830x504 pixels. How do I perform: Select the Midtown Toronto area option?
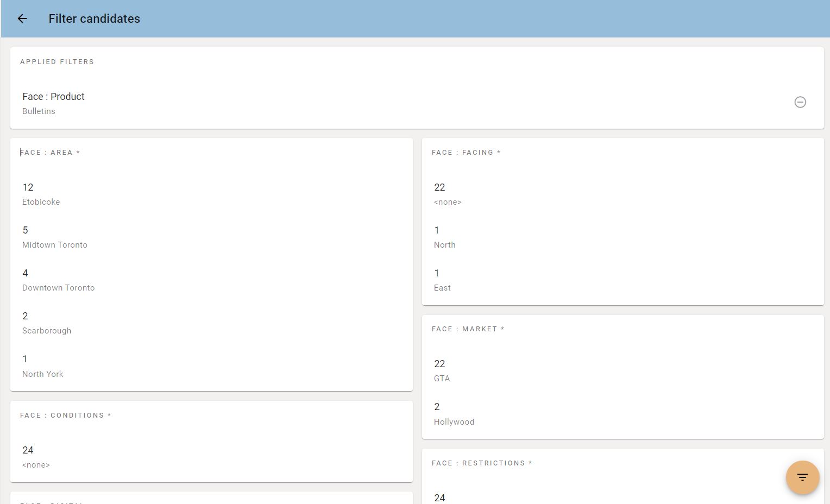[x=211, y=237]
